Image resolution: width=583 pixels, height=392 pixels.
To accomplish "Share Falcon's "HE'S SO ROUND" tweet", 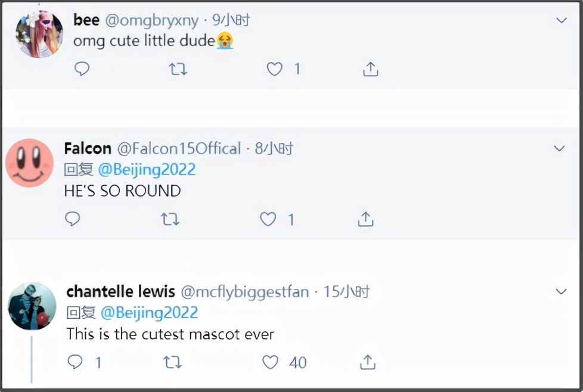I will pos(365,220).
